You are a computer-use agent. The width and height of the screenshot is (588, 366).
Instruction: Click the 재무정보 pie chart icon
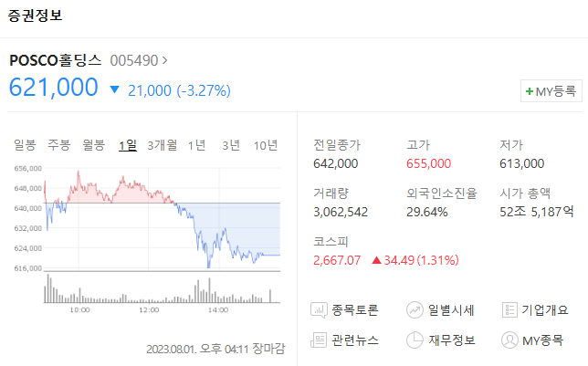click(415, 340)
